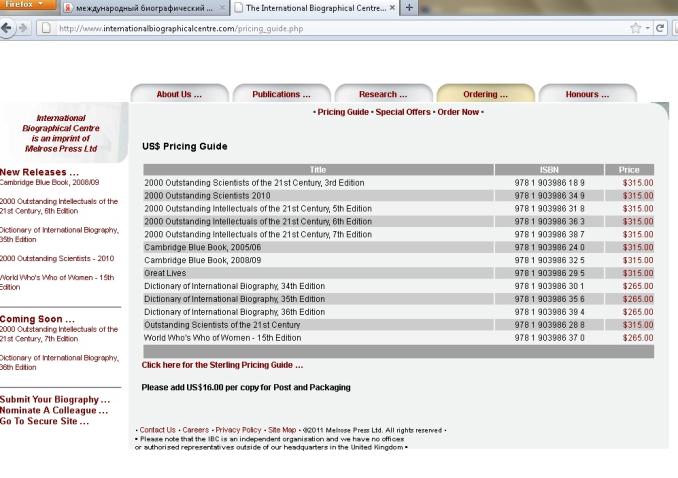Click the Contact Us footer link
The width and height of the screenshot is (678, 478).
tap(157, 430)
